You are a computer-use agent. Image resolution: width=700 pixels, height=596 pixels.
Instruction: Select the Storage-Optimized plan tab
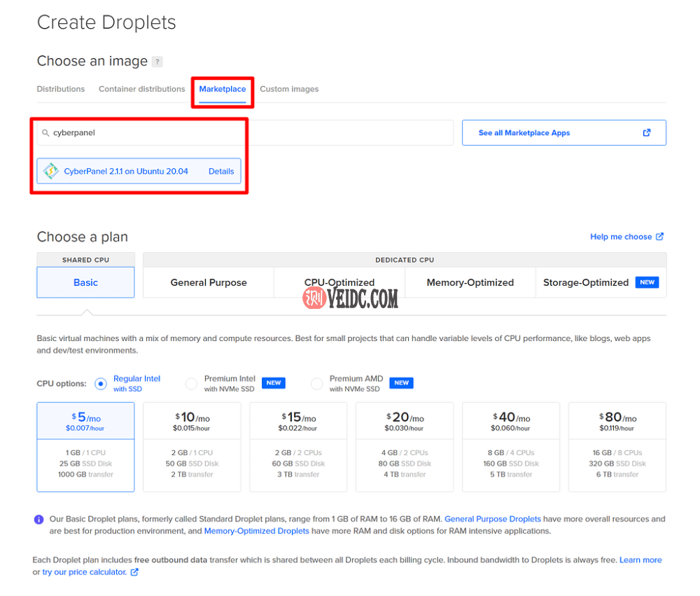click(x=601, y=282)
